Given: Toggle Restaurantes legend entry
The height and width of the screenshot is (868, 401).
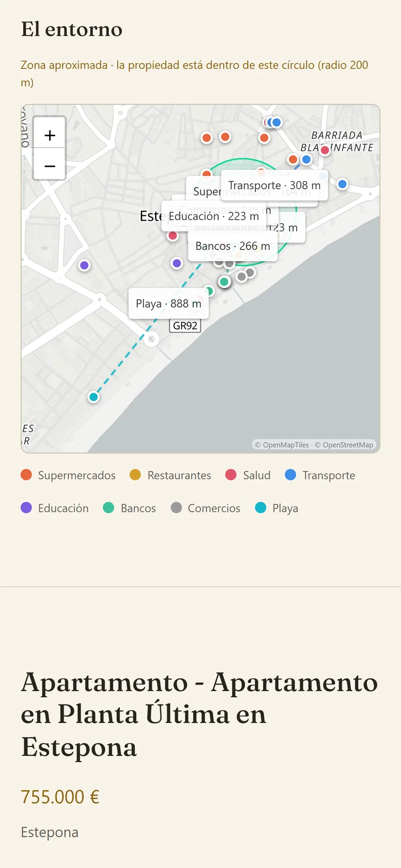Looking at the screenshot, I should click(x=171, y=475).
